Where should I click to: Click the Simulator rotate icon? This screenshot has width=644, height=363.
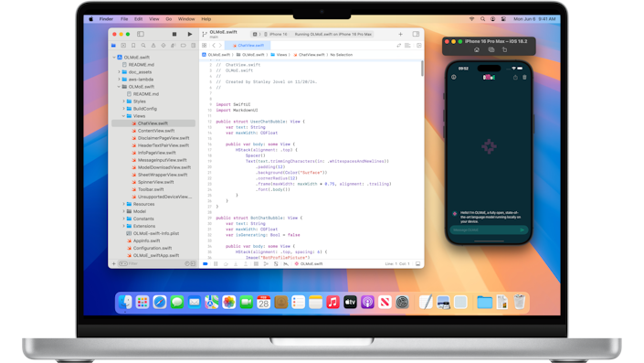(x=505, y=49)
